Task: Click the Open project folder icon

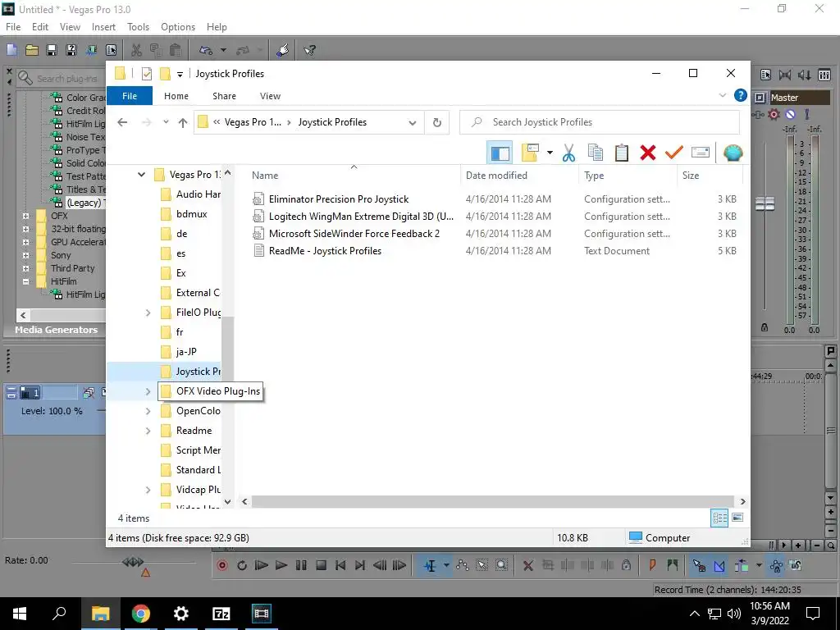Action: click(x=32, y=50)
